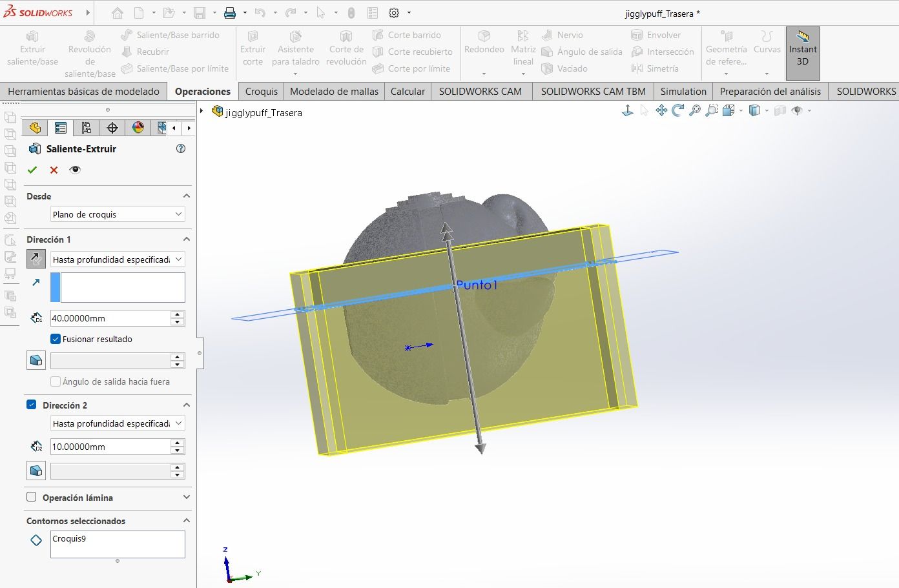Decrease Dirección 2 depth with down spinner
Image resolution: width=899 pixels, height=588 pixels.
point(178,451)
